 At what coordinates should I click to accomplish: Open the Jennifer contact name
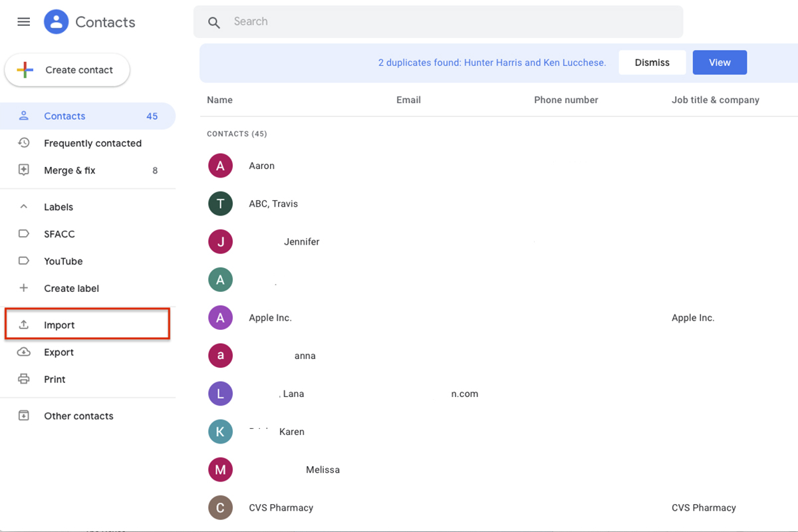tap(302, 241)
